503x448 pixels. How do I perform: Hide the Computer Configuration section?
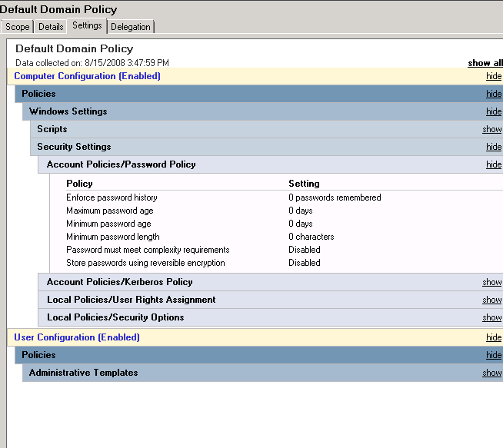click(x=494, y=76)
